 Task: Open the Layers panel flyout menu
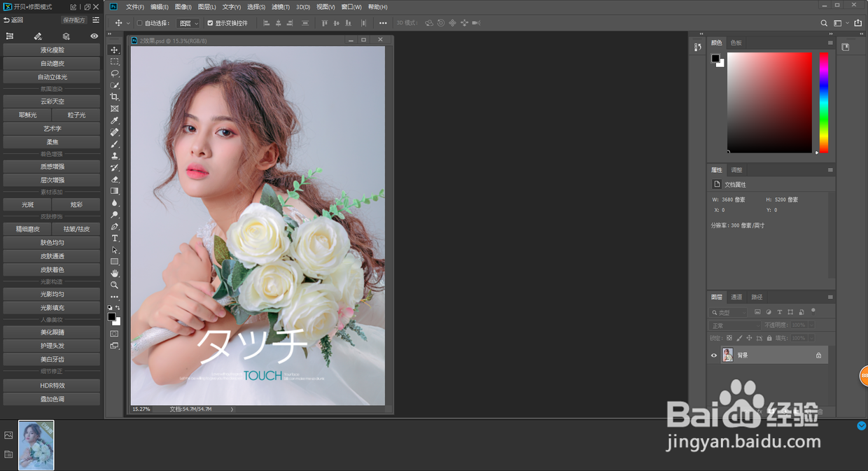coord(830,297)
